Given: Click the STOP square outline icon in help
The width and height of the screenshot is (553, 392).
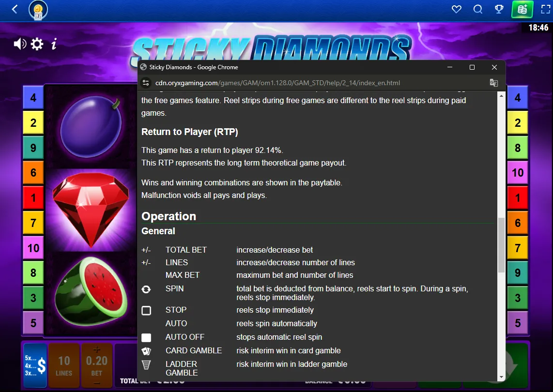Looking at the screenshot, I should tap(146, 311).
